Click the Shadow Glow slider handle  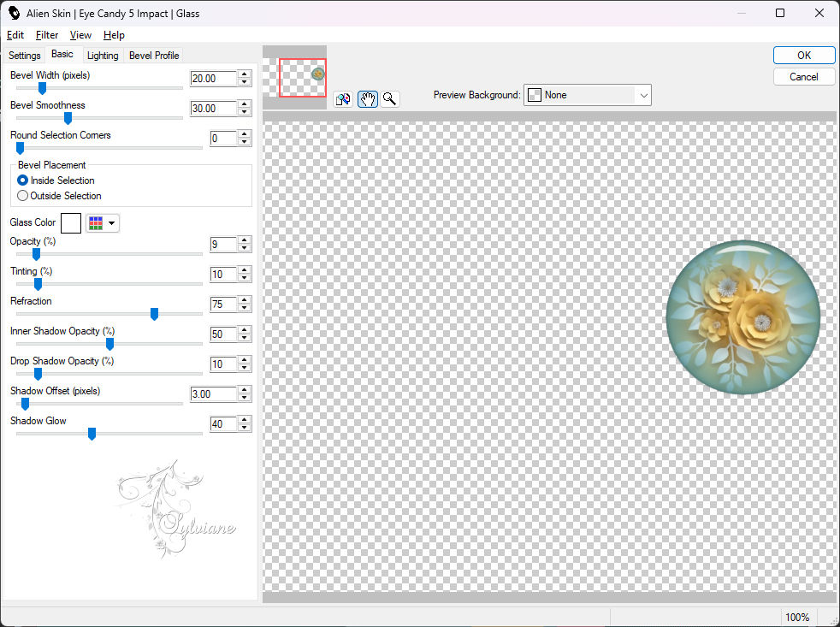(92, 435)
